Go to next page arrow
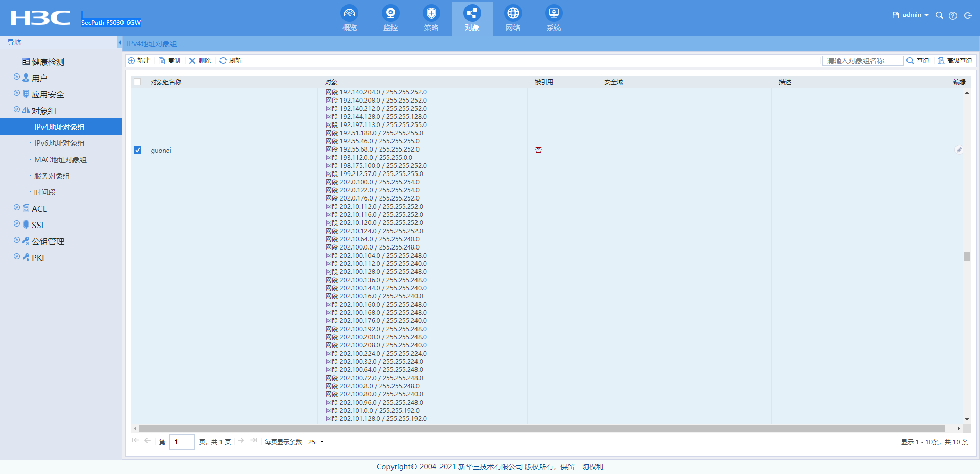This screenshot has height=474, width=980. [241, 440]
